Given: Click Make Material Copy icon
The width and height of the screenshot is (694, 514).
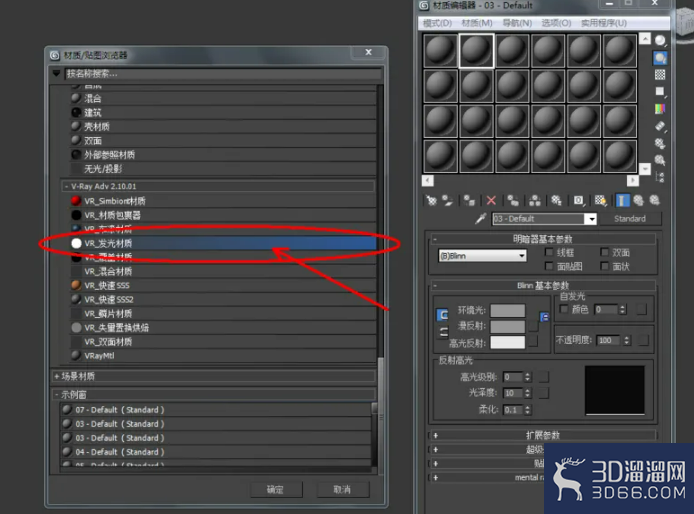Looking at the screenshot, I should tap(513, 201).
